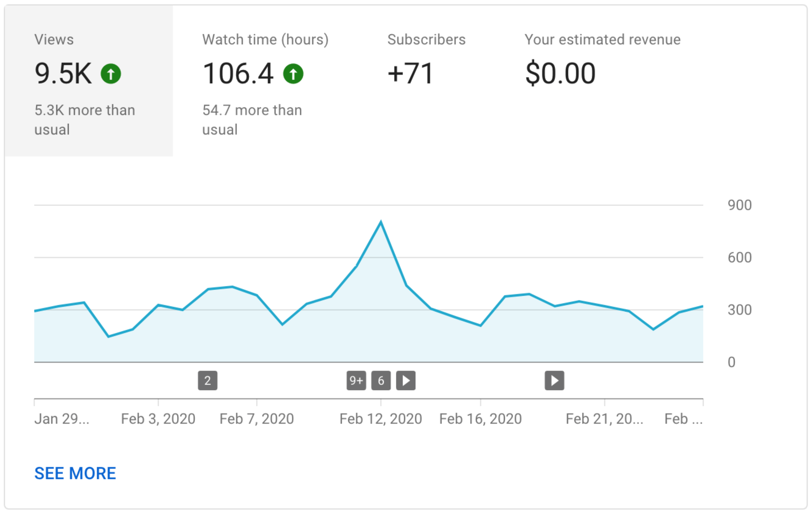Click green up-arrow icon beside 9.5K views
Viewport: 812px width, 512px height.
click(111, 74)
